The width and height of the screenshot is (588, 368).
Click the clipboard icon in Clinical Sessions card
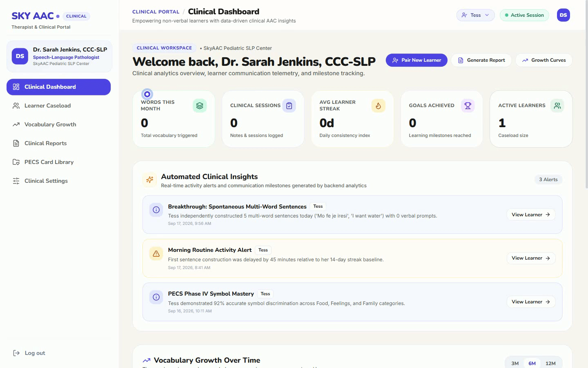tap(289, 105)
